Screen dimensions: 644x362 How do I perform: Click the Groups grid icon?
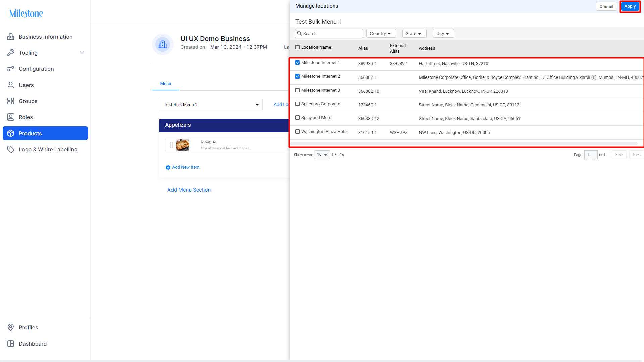pos(11,101)
